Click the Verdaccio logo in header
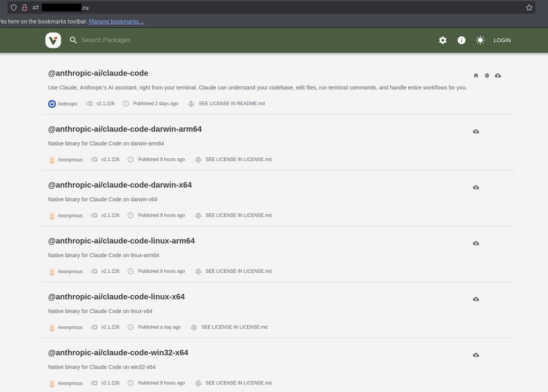The width and height of the screenshot is (548, 392). (53, 40)
